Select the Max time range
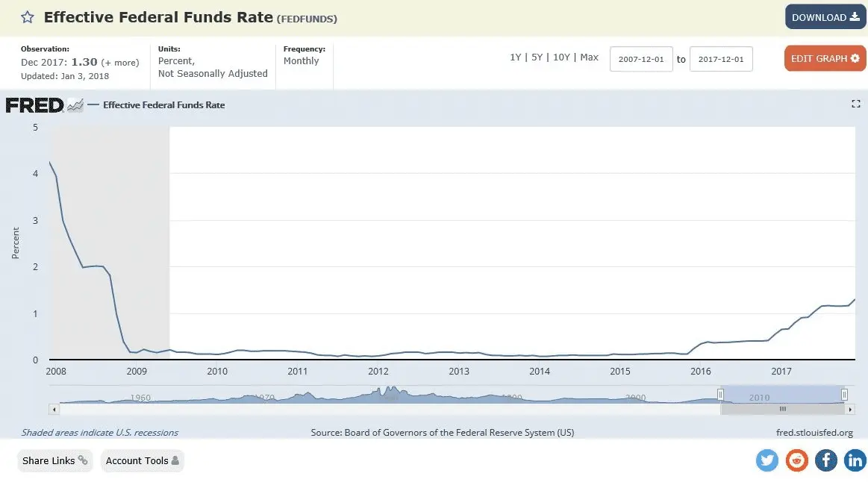Image resolution: width=868 pixels, height=482 pixels. (x=589, y=57)
